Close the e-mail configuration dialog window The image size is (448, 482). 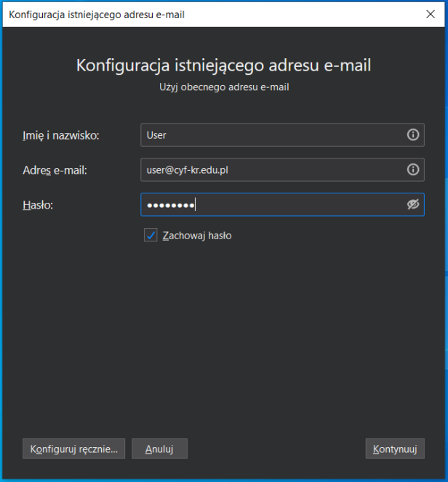[429, 14]
